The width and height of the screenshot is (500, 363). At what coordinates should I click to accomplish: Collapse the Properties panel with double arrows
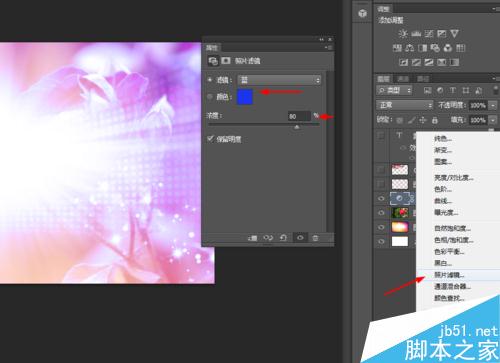coord(321,39)
